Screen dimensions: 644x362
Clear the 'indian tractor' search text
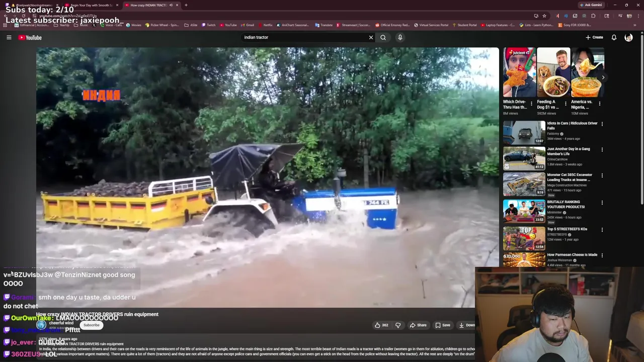pyautogui.click(x=371, y=37)
